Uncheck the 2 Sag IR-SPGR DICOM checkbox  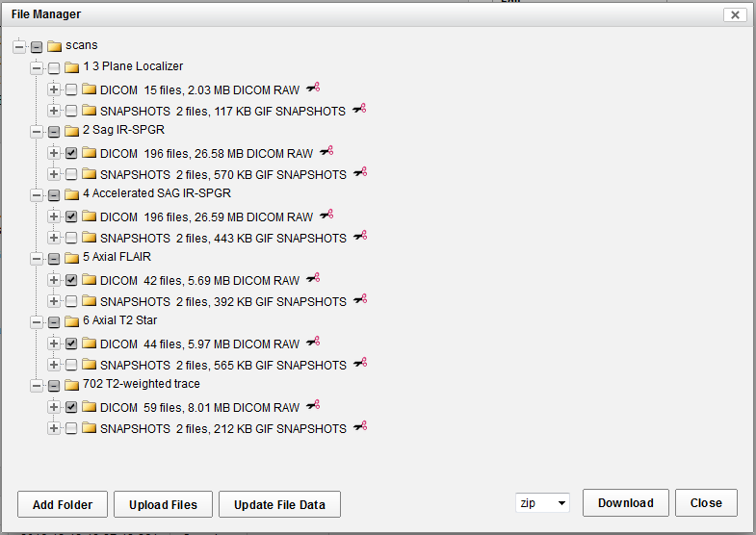pos(71,153)
